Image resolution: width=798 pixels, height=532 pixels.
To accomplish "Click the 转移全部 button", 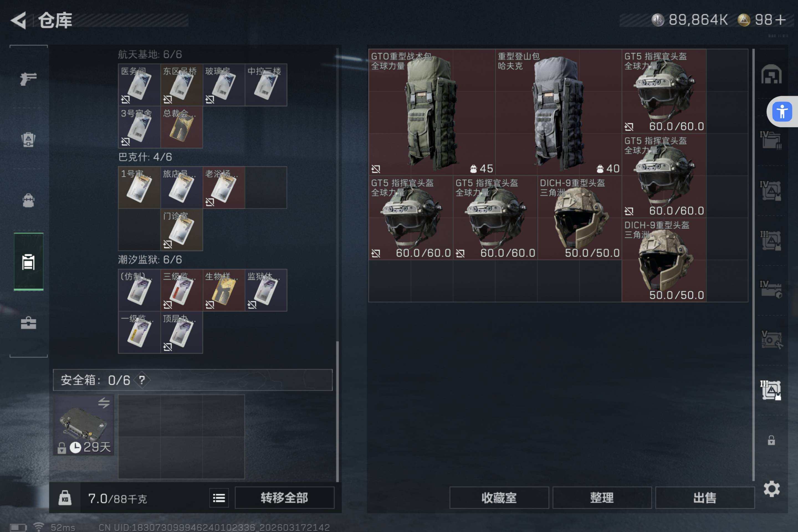I will pyautogui.click(x=284, y=498).
